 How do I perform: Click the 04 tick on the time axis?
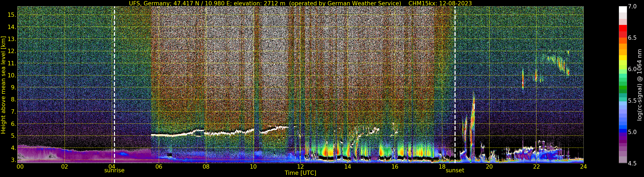click(x=112, y=167)
